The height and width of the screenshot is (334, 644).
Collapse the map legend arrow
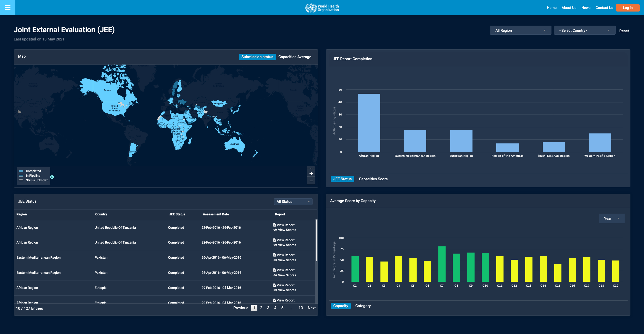[52, 177]
